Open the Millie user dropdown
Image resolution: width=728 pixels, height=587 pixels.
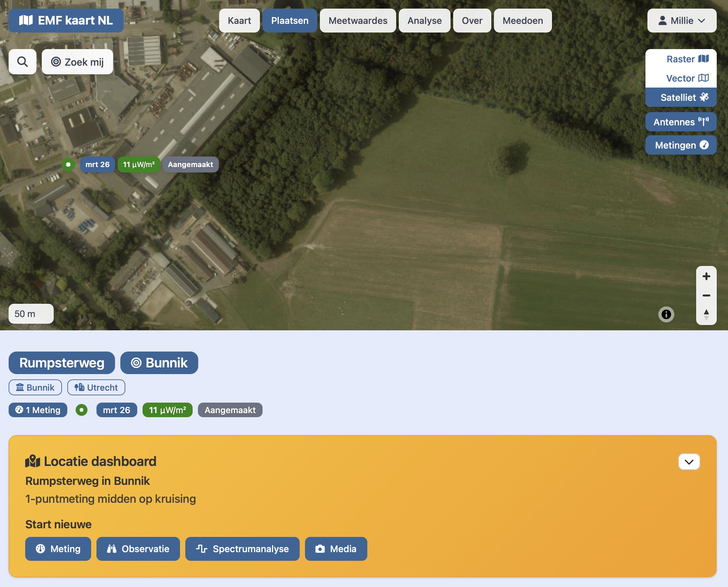pos(681,21)
